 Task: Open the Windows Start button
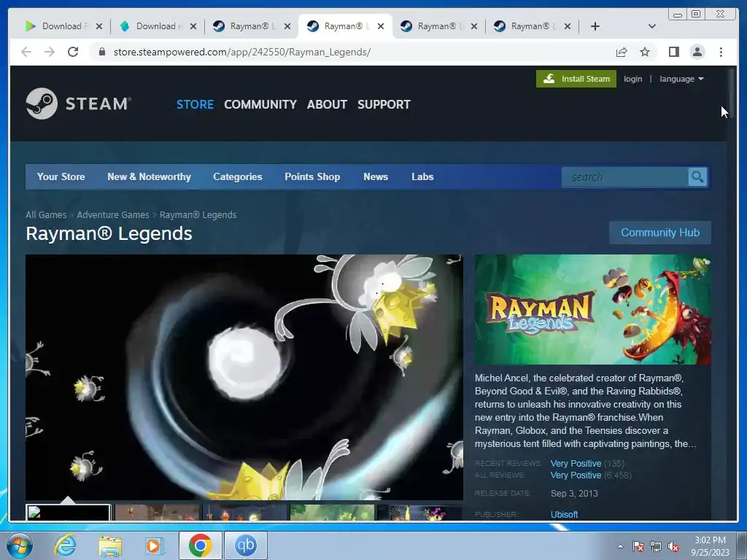tap(19, 545)
